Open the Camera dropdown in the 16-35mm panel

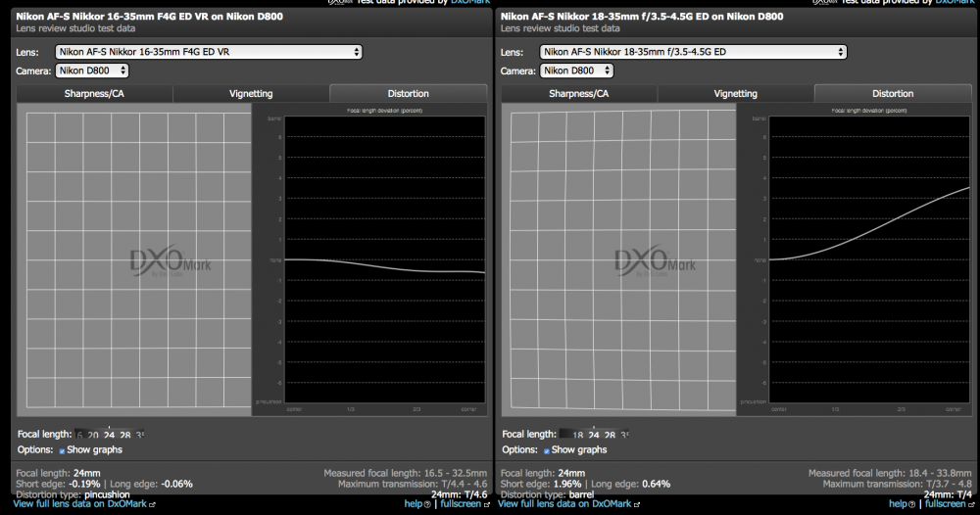92,70
